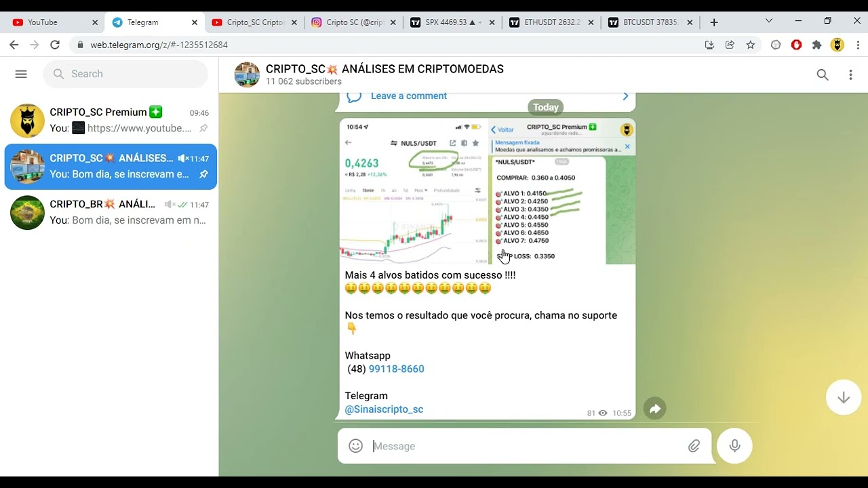Screen dimensions: 868x488
Task: Open the Telegram hamburger menu
Action: point(21,74)
